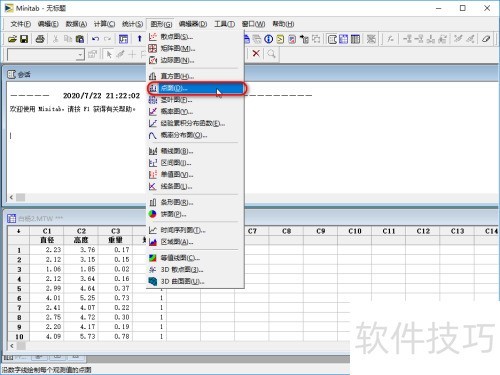Screen dimensions: 500x375
Task: Click the magnifier zoom toolbar icon
Action: point(272,53)
